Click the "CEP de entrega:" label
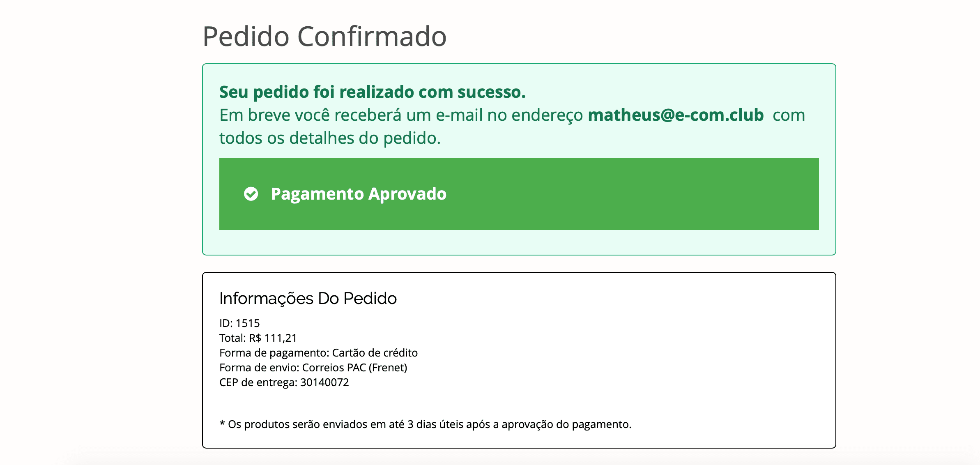Viewport: 980px width, 465px height. click(258, 382)
